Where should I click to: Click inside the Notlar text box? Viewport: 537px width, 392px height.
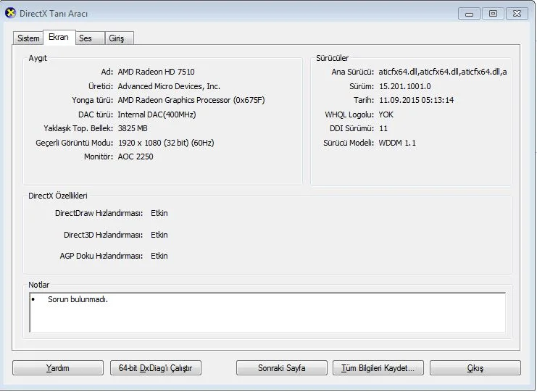pyautogui.click(x=267, y=312)
